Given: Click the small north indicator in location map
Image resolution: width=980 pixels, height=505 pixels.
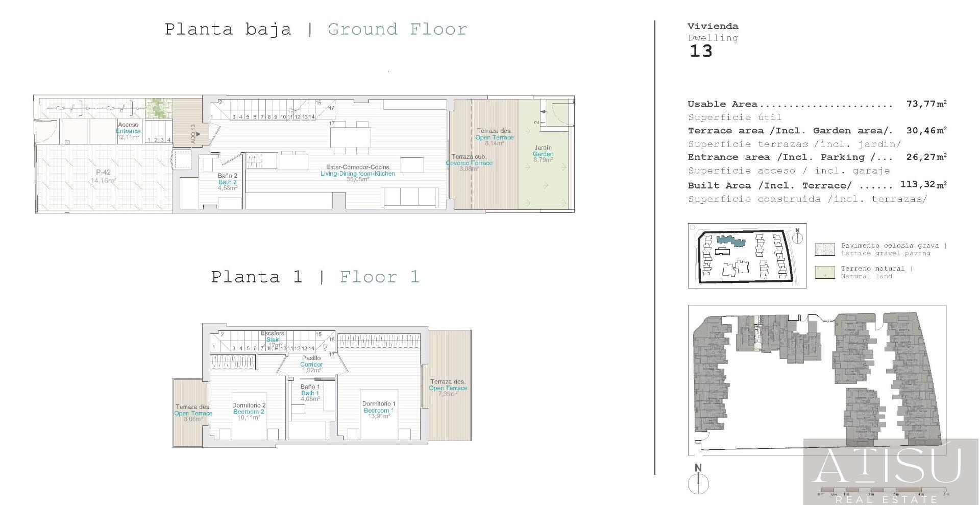Looking at the screenshot, I should (x=798, y=237).
